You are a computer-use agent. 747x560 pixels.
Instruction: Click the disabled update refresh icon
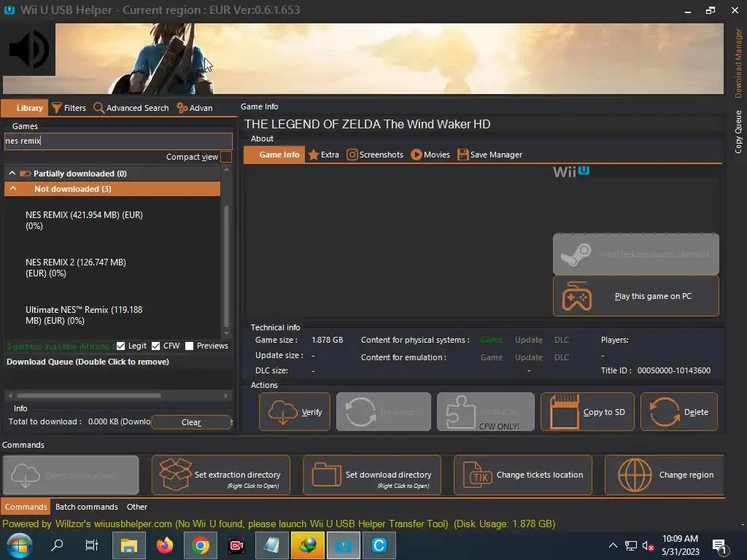point(360,412)
